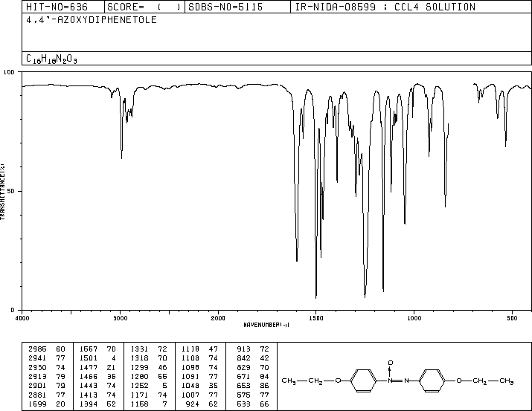Click transmittance 5 beside wavenumber 1252
Screen dimensions: 532x411
(165, 386)
